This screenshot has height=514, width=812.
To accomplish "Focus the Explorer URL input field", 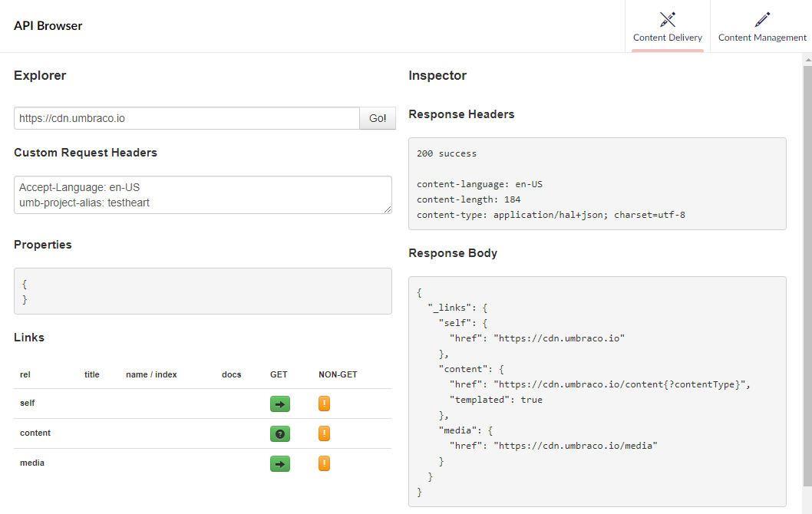I will [186, 119].
